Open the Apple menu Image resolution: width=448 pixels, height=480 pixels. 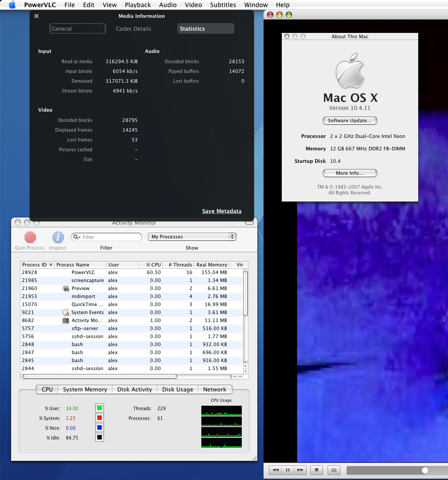pos(12,4)
